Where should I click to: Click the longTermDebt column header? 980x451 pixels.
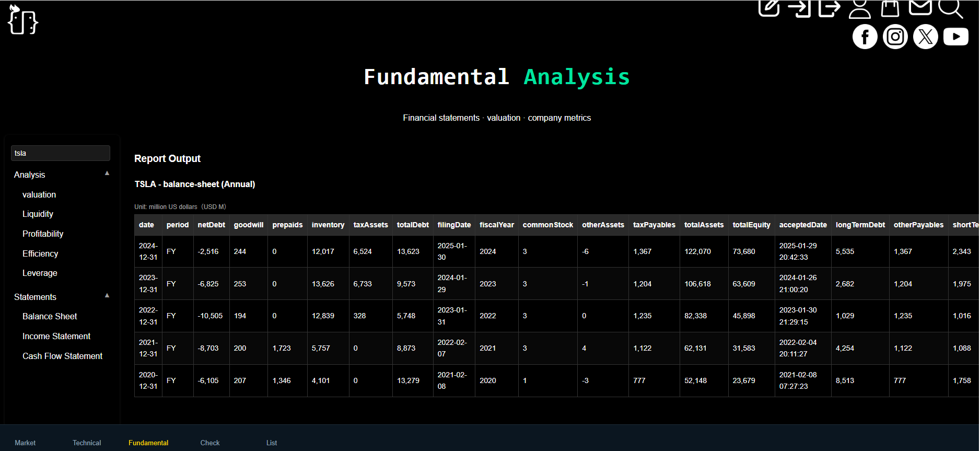(860, 225)
